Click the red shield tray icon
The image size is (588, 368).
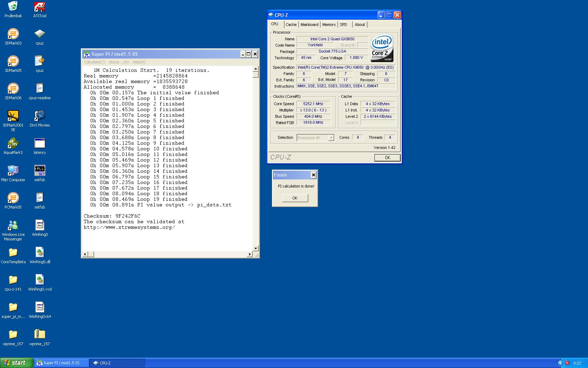[x=567, y=363]
